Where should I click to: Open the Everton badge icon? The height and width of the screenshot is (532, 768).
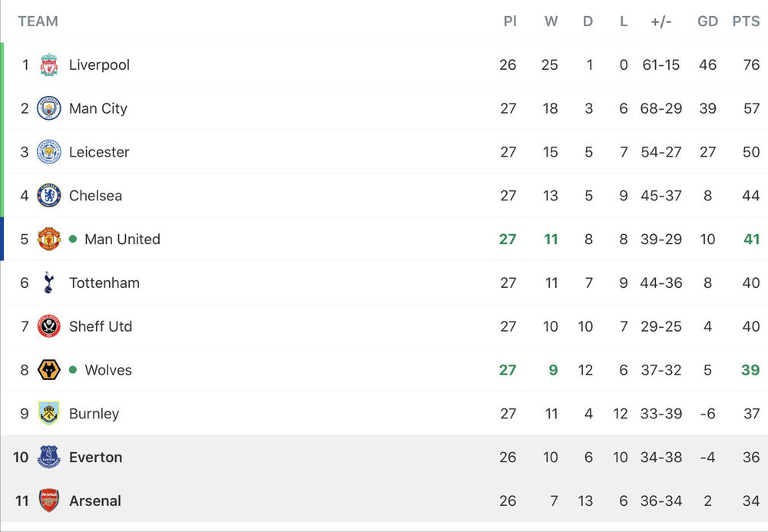[x=49, y=457]
